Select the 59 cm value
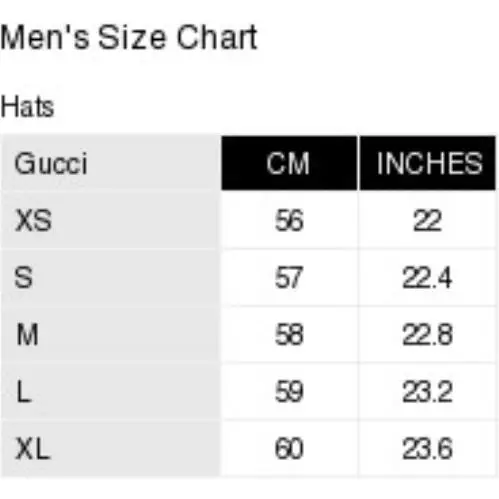 [x=289, y=391]
